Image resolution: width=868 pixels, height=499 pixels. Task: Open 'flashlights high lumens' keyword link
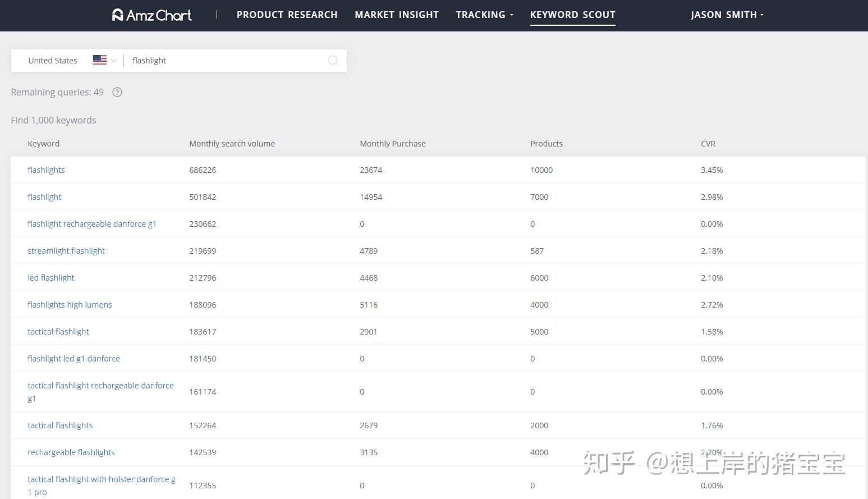70,305
